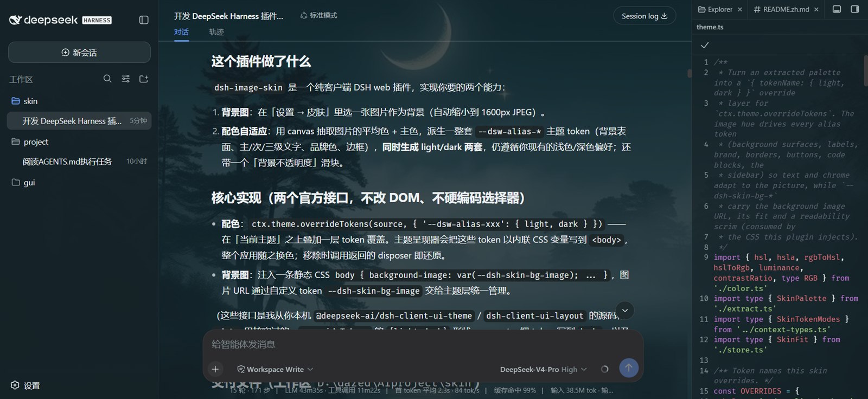Select the Explorer tab
Image resolution: width=868 pixels, height=399 pixels.
(716, 9)
